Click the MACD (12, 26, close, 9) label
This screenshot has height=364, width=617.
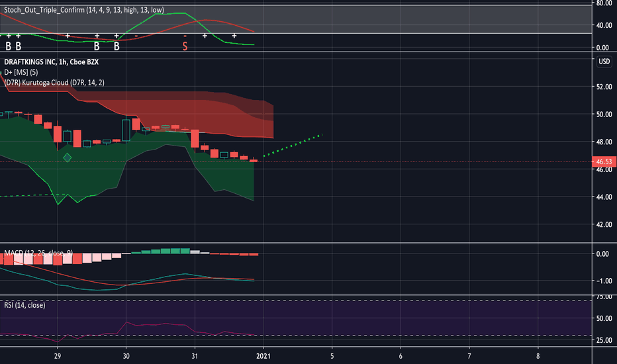tap(38, 253)
